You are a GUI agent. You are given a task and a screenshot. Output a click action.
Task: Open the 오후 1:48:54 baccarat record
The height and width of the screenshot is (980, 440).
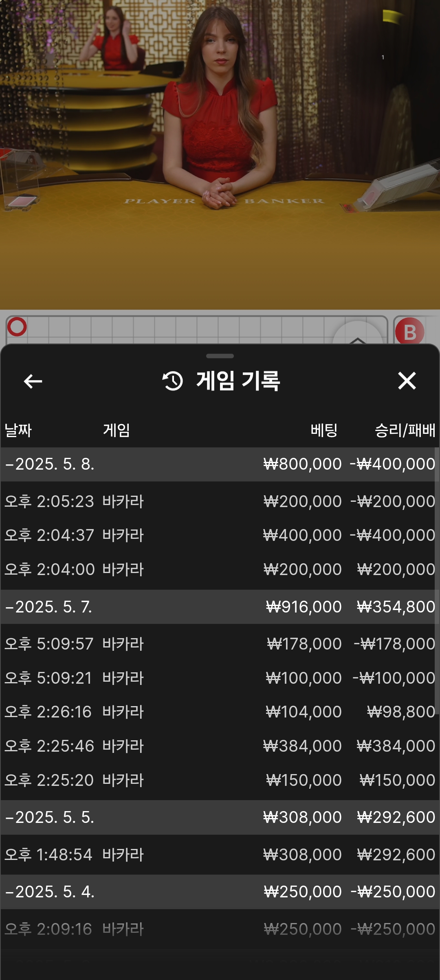[220, 855]
